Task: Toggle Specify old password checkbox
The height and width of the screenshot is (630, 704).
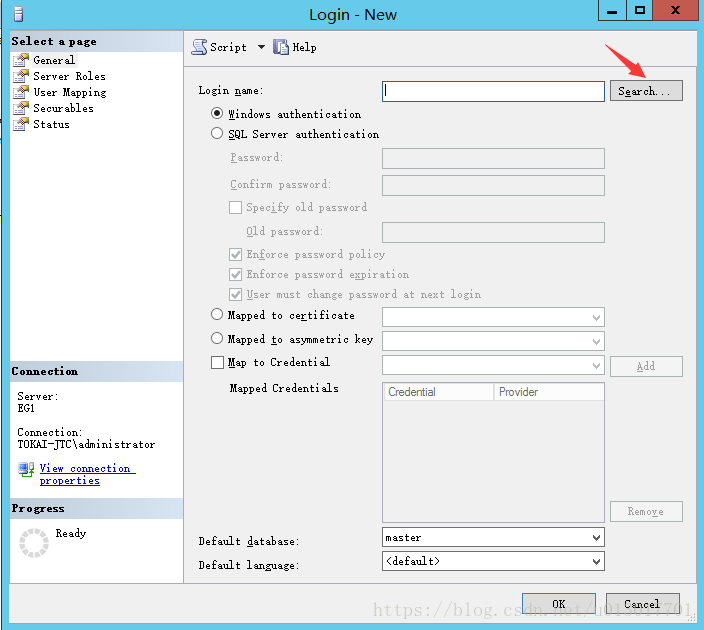Action: (235, 207)
